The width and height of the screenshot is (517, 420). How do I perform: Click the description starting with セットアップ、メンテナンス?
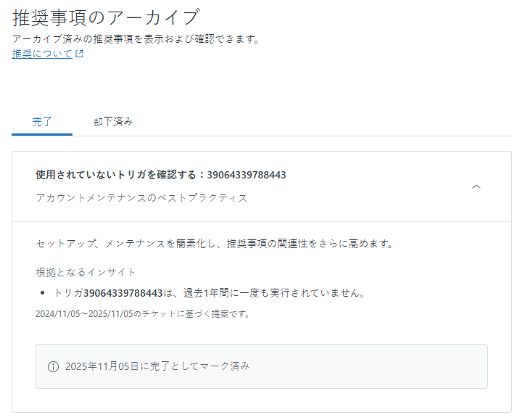click(x=214, y=244)
